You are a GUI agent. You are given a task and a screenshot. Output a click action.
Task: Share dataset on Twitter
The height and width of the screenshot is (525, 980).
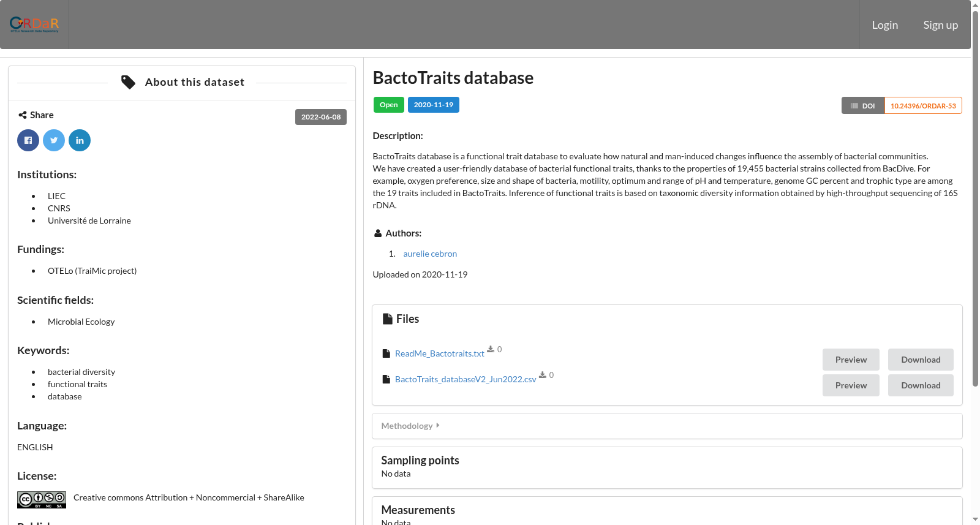(54, 140)
